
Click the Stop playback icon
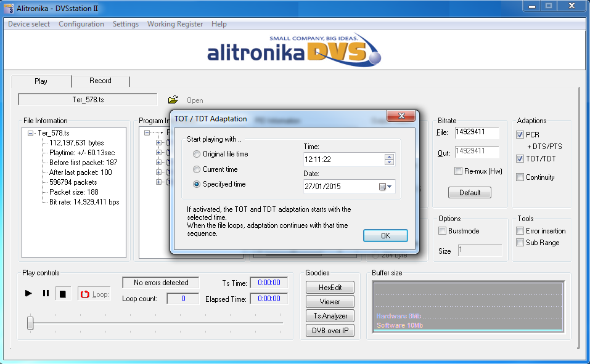click(x=62, y=294)
